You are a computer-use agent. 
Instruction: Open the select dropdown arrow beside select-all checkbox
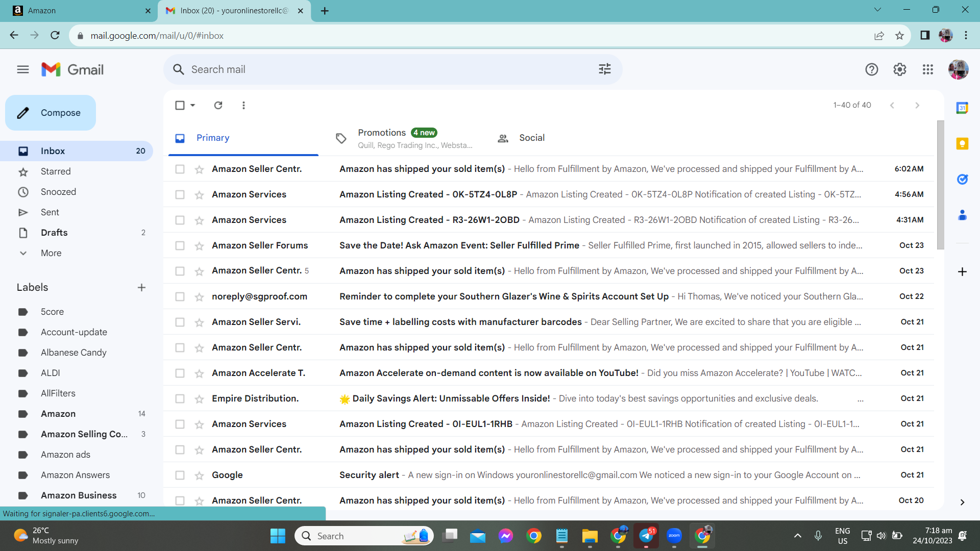point(193,105)
